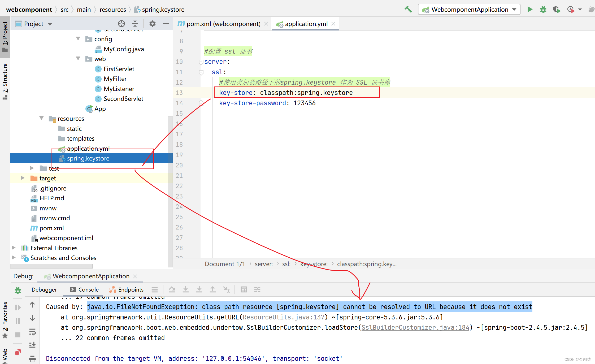595x364 pixels.
Task: Click the locate target crosshair icon in Project panel
Action: coord(121,24)
